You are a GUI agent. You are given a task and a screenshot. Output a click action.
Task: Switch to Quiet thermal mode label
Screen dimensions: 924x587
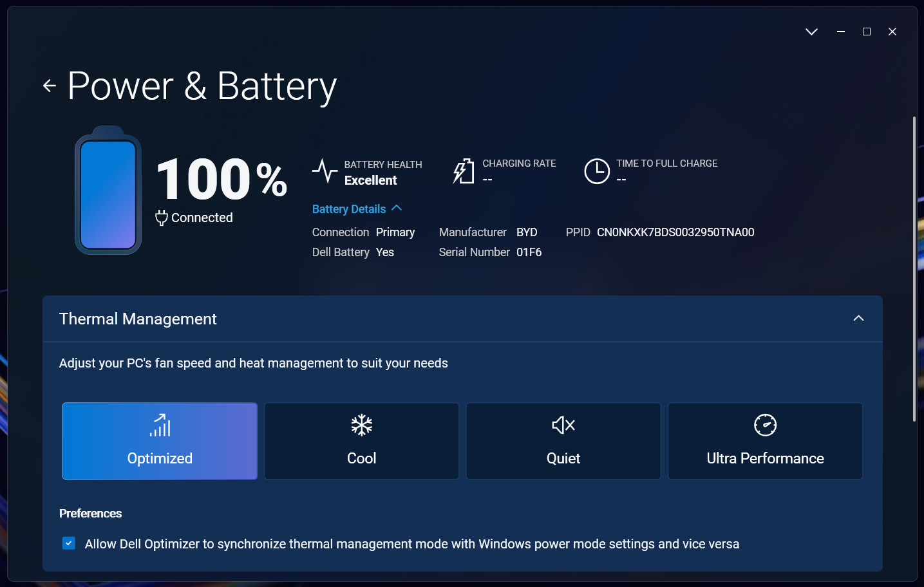563,458
